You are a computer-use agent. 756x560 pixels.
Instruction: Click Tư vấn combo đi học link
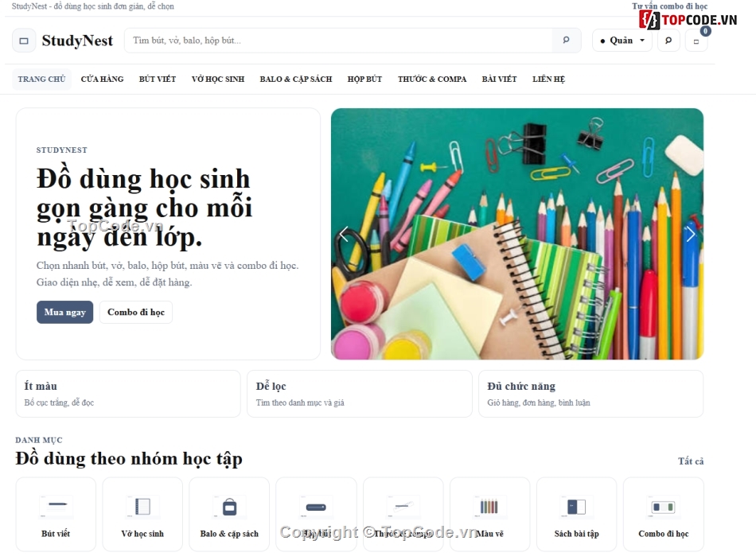tap(670, 6)
